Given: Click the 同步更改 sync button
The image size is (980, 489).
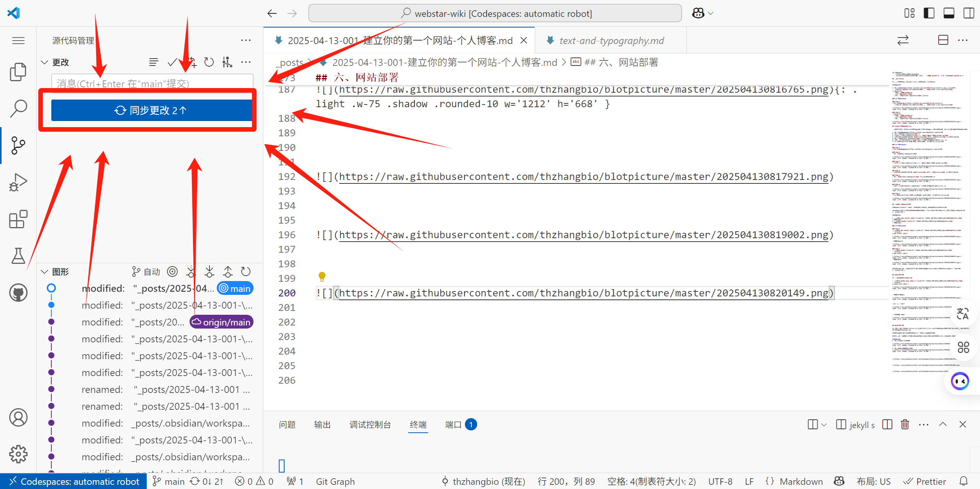Looking at the screenshot, I should click(x=151, y=110).
